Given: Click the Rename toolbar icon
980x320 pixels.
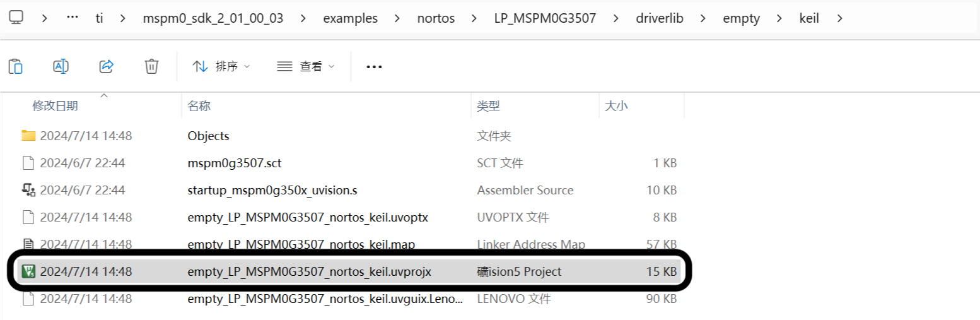Looking at the screenshot, I should [61, 66].
